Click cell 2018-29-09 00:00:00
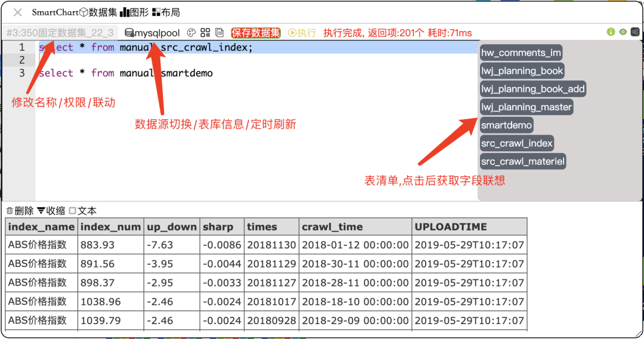The image size is (644, 339). [x=355, y=321]
